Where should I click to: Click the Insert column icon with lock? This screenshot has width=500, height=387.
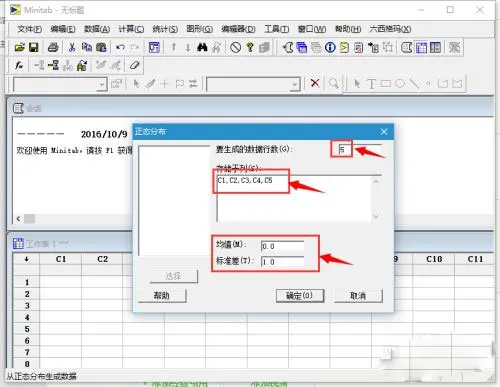[82, 66]
